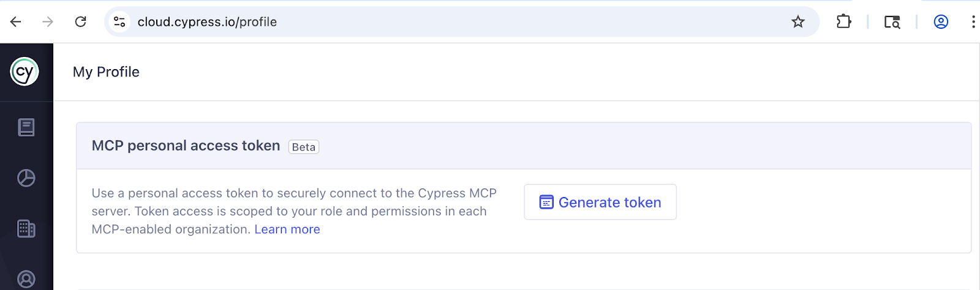The image size is (980, 290).
Task: Click the browser forward arrow
Action: click(48, 22)
